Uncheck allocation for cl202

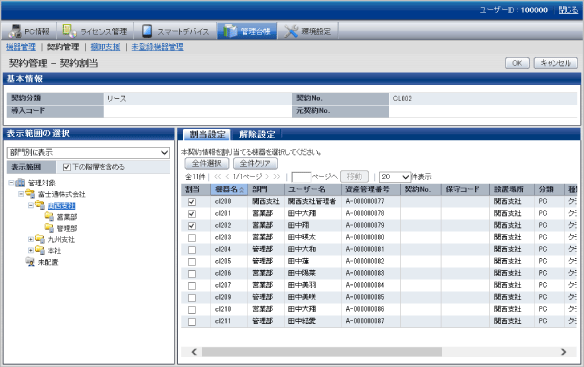192,226
